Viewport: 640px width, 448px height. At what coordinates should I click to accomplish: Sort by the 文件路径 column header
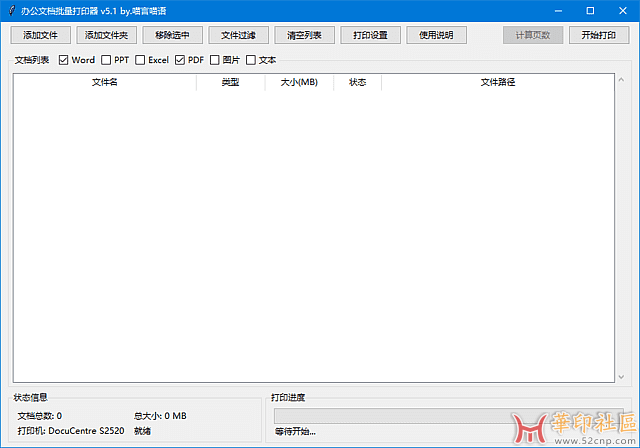click(498, 82)
